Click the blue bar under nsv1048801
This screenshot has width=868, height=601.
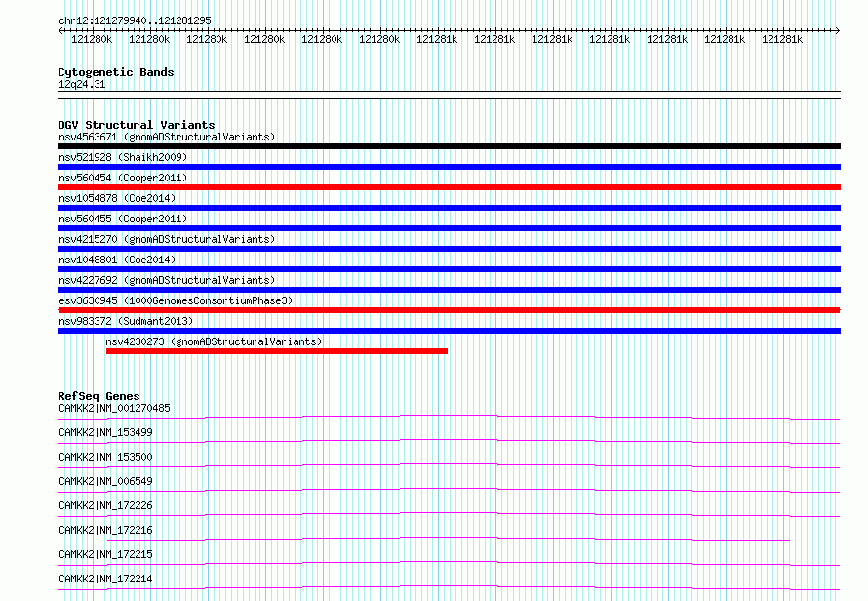click(x=449, y=269)
